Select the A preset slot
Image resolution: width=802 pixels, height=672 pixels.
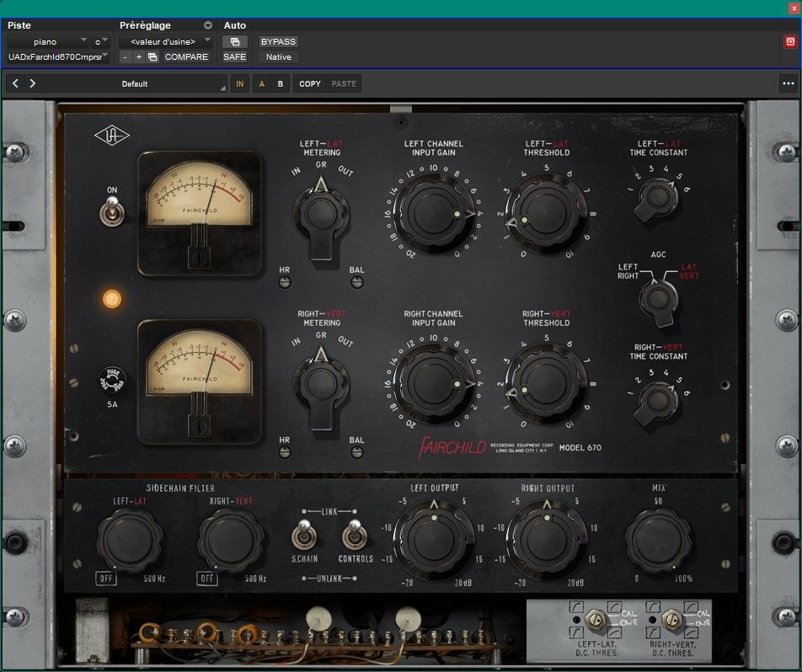261,84
